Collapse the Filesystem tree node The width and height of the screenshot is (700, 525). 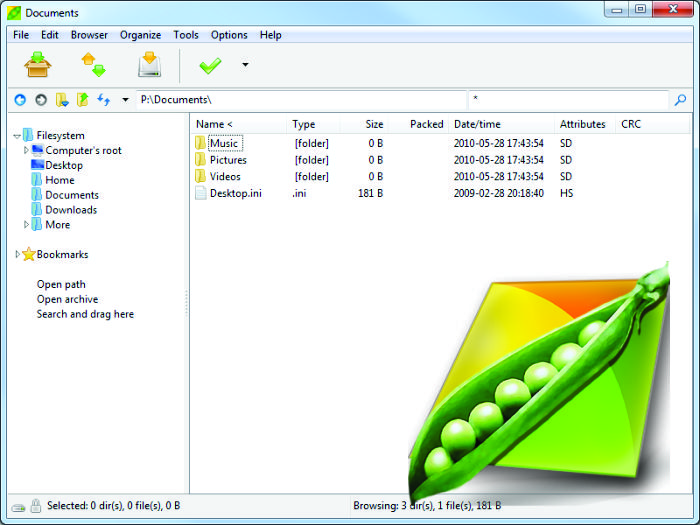(17, 136)
